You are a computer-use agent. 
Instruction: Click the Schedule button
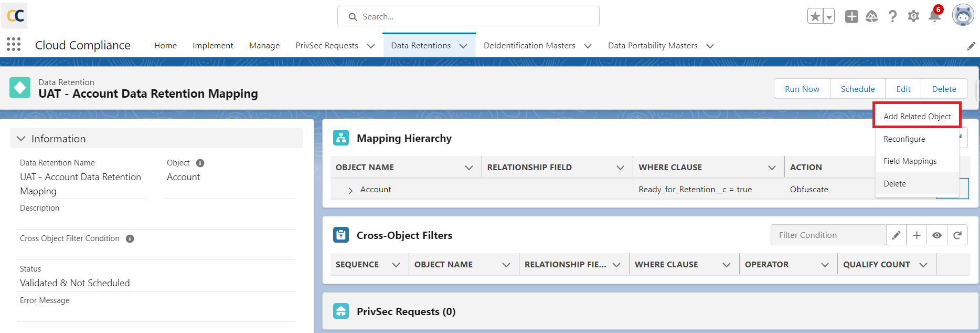pyautogui.click(x=857, y=89)
